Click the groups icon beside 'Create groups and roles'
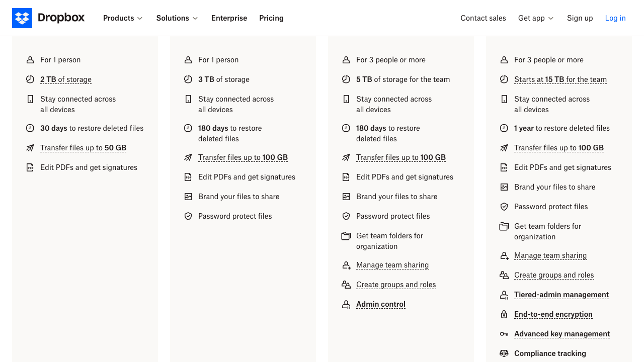This screenshot has width=644, height=362. coord(504,275)
